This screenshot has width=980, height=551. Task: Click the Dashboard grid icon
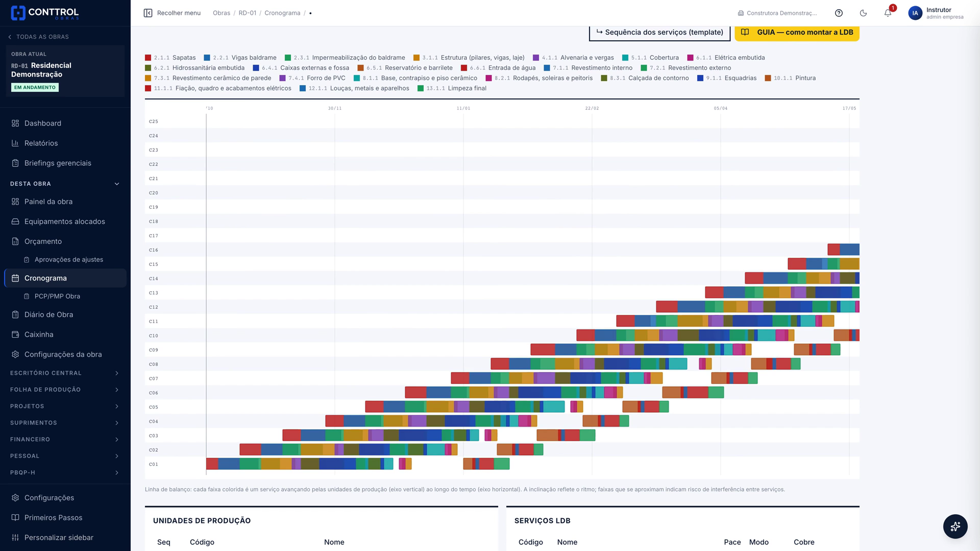(x=15, y=123)
